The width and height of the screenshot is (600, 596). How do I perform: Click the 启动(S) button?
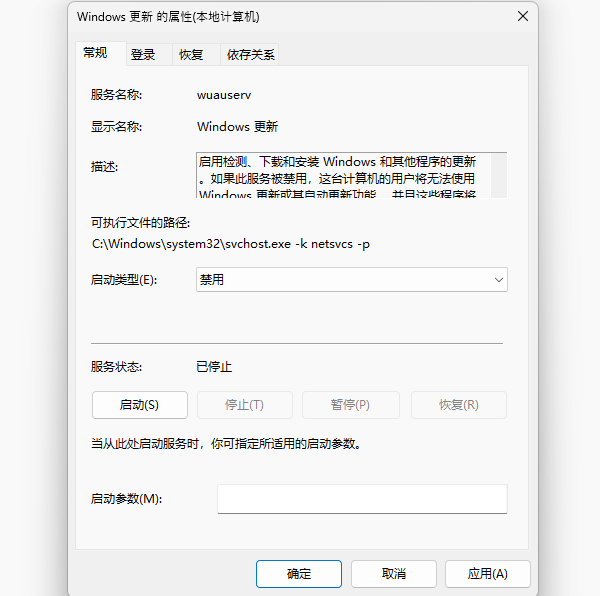140,405
